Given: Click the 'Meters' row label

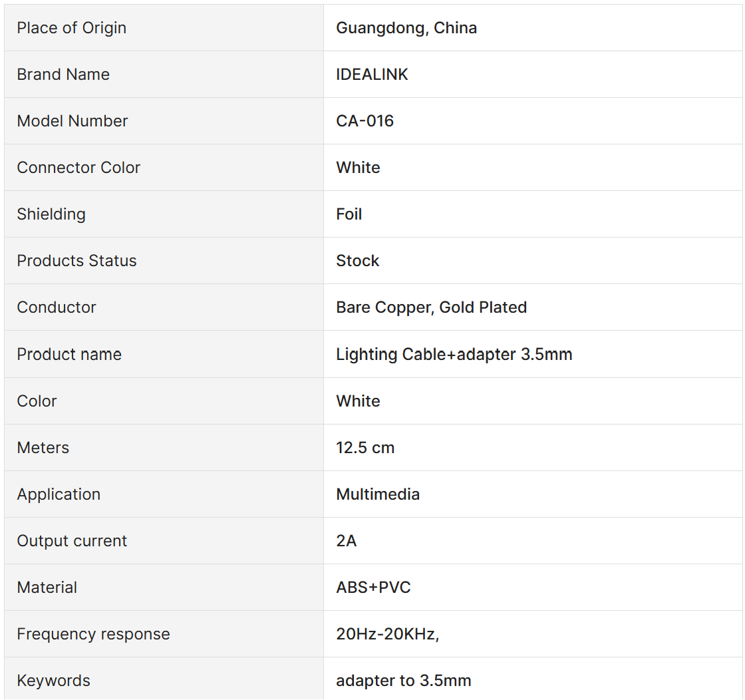Looking at the screenshot, I should pos(43,448).
